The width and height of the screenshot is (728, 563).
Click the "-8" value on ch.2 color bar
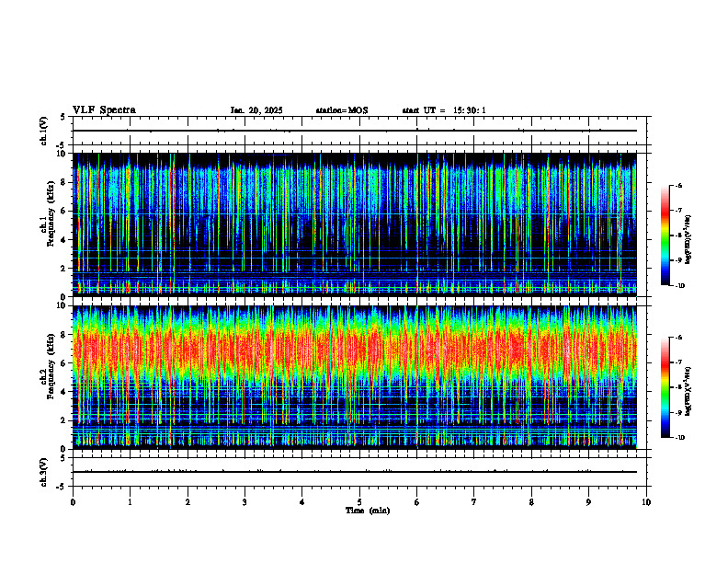(x=678, y=387)
